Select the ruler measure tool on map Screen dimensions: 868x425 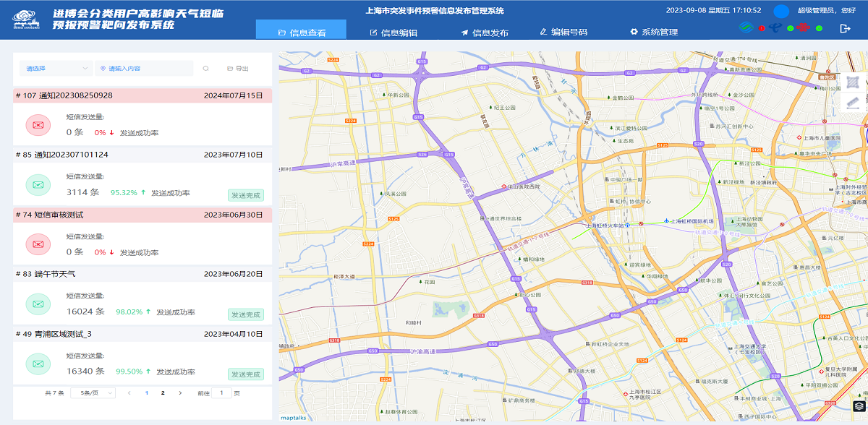point(854,103)
